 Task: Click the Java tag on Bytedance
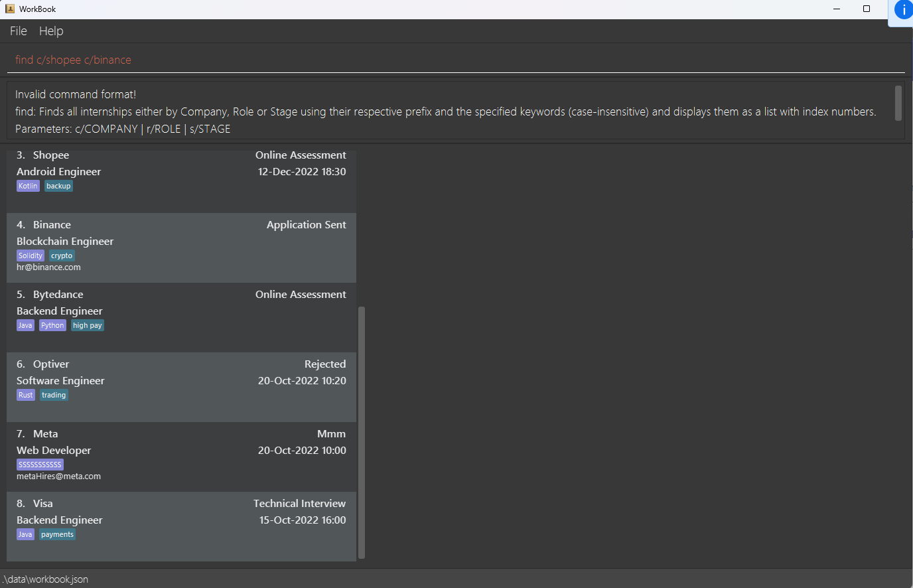[25, 325]
